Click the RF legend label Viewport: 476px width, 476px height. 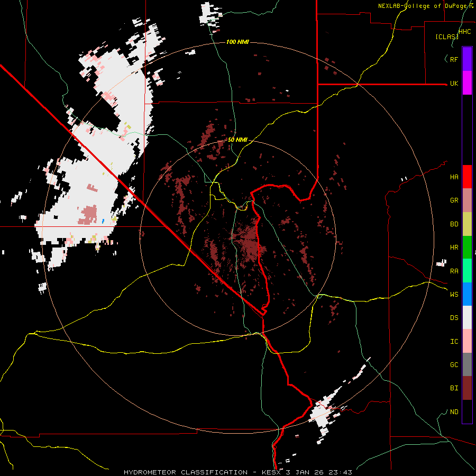point(454,59)
